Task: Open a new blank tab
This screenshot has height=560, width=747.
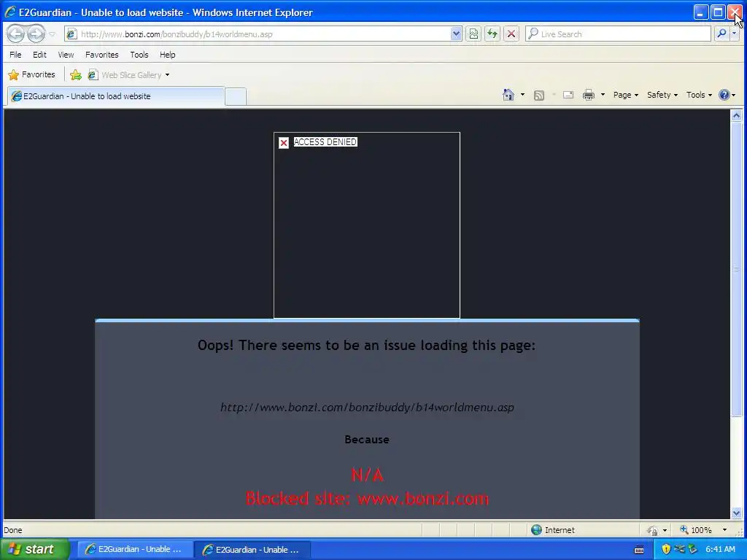Action: pos(236,97)
